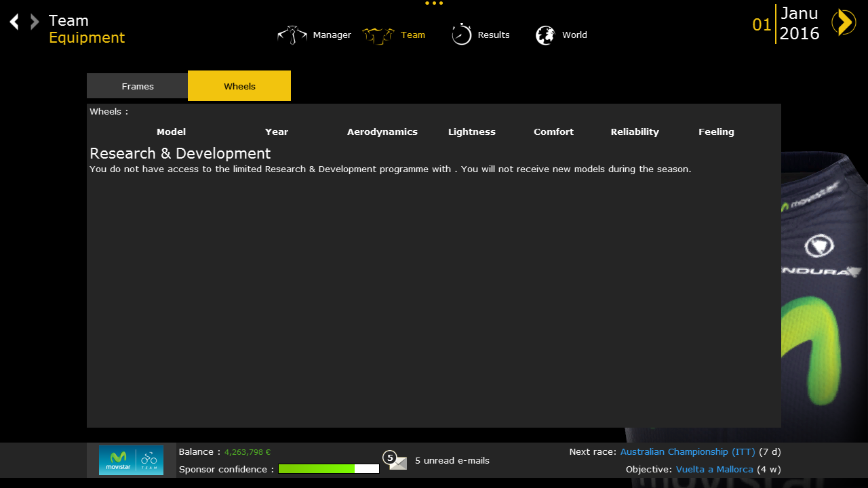Screen dimensions: 868x488
Task: Open the unread e-mails envelope icon
Action: [398, 462]
